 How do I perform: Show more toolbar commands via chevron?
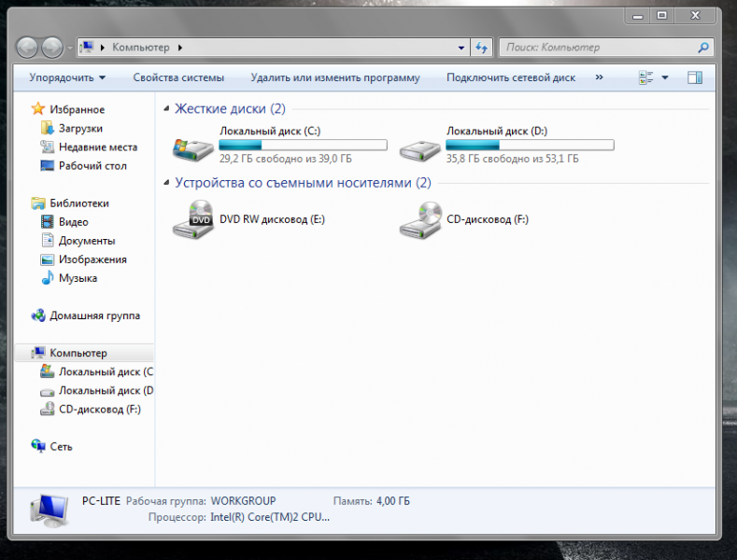click(599, 77)
